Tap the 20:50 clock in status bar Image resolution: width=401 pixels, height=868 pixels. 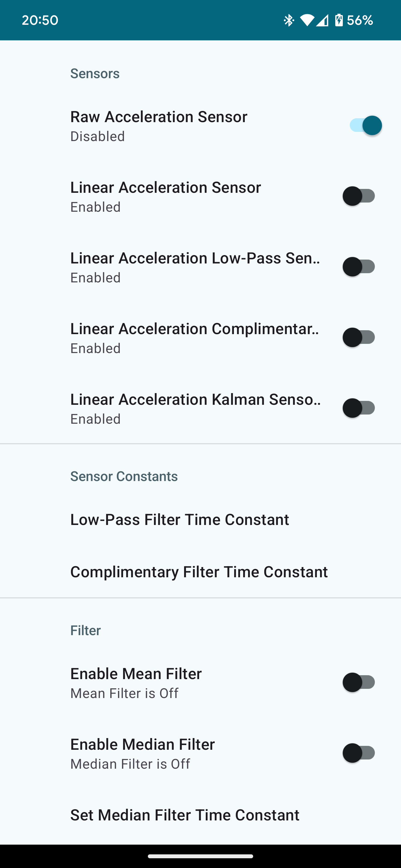point(40,20)
